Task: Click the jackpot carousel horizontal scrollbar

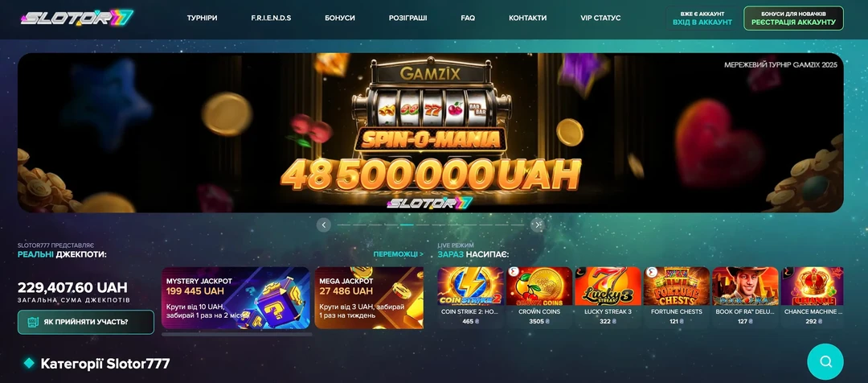Action: [237, 334]
